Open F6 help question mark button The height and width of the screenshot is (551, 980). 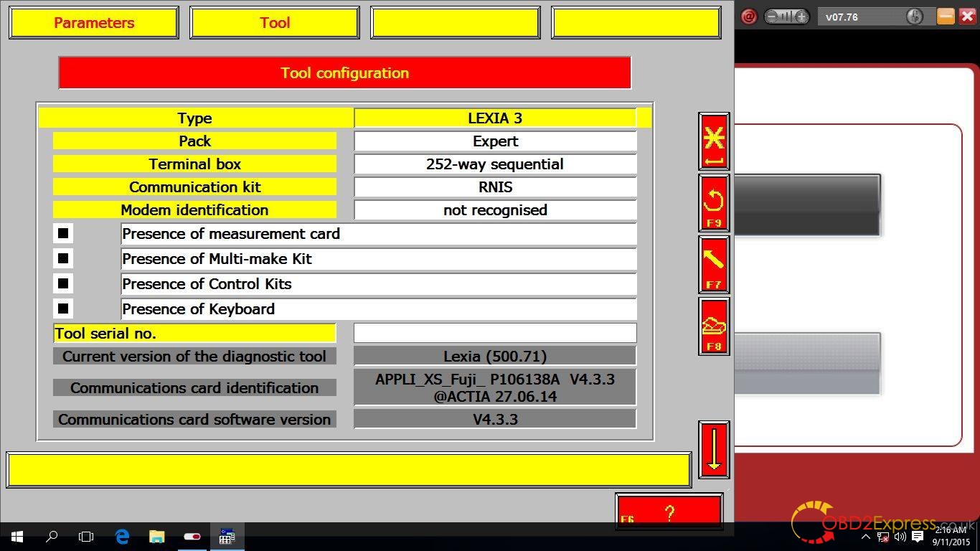(669, 512)
